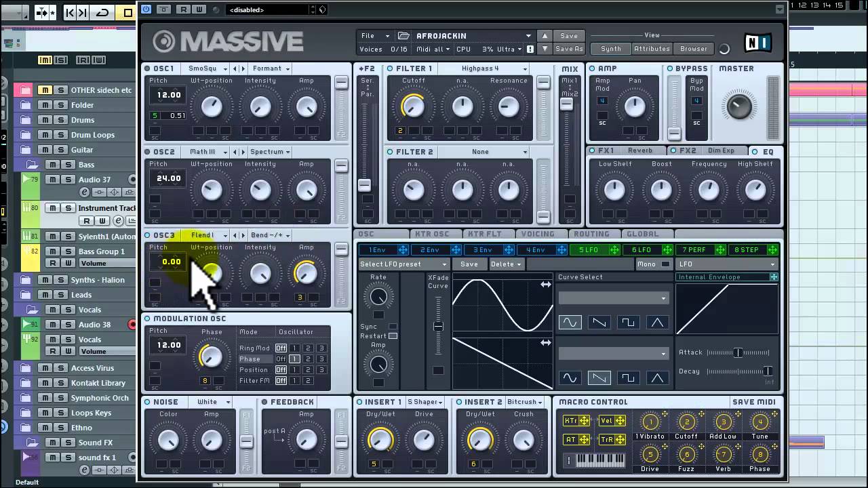
Task: Click the Attack slider in Internal Envelope
Action: (738, 352)
